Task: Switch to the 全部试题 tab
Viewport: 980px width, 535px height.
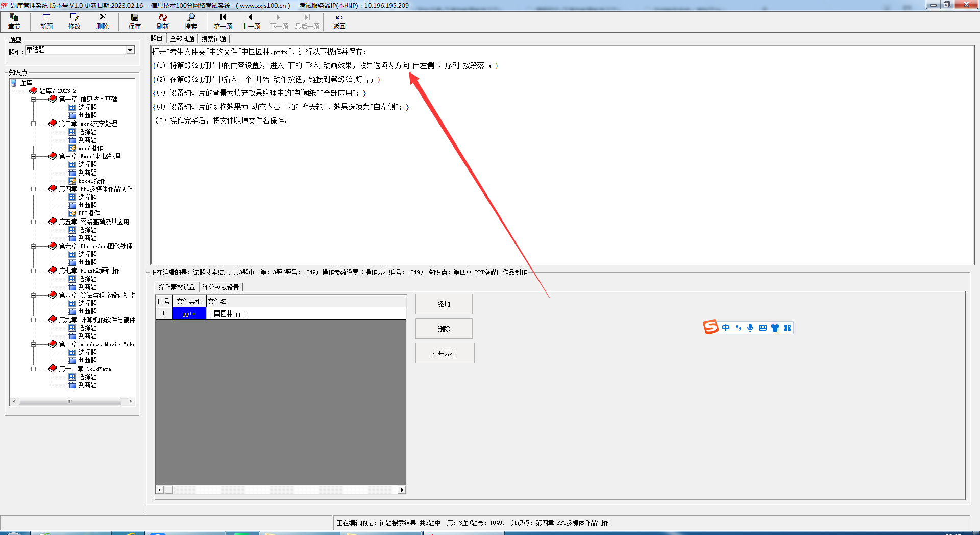Action: (182, 39)
